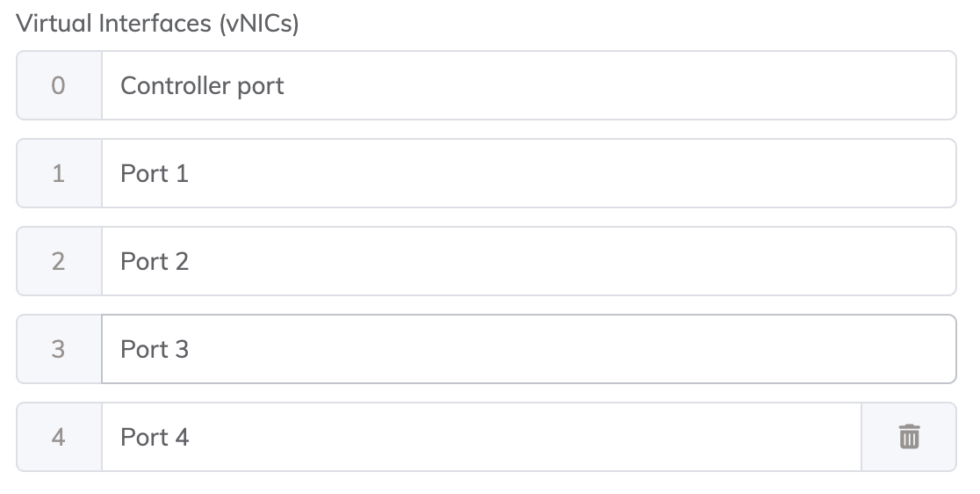980x494 pixels.
Task: Place cursor on the 'Port 1' text
Action: click(x=155, y=173)
